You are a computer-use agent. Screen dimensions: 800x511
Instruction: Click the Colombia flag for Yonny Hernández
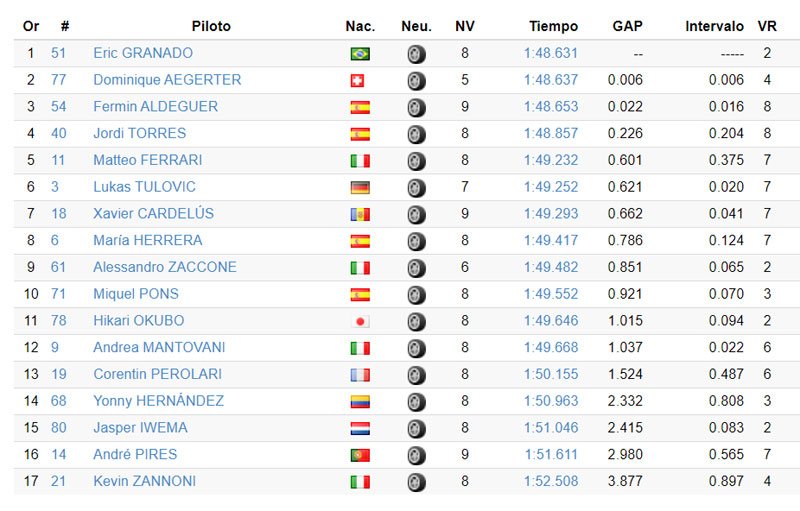pyautogui.click(x=359, y=402)
